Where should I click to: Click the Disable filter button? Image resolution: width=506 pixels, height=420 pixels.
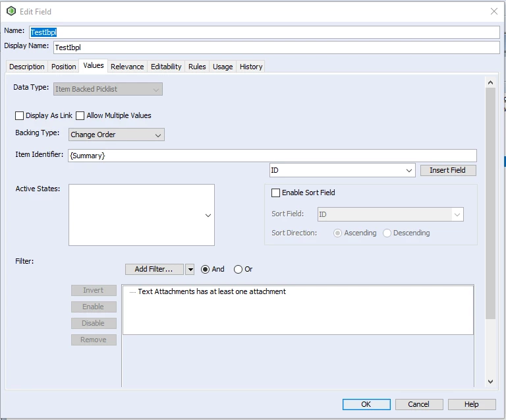pos(94,323)
